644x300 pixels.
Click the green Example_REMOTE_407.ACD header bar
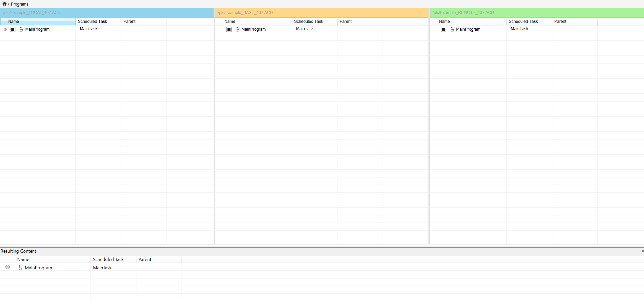pyautogui.click(x=536, y=12)
